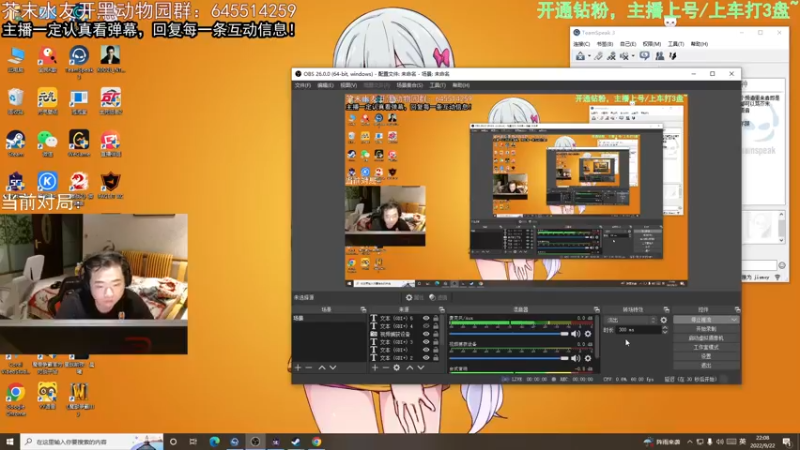Click the TeamSpeak contacts toolbar icon
800x450 pixels.
(660, 56)
